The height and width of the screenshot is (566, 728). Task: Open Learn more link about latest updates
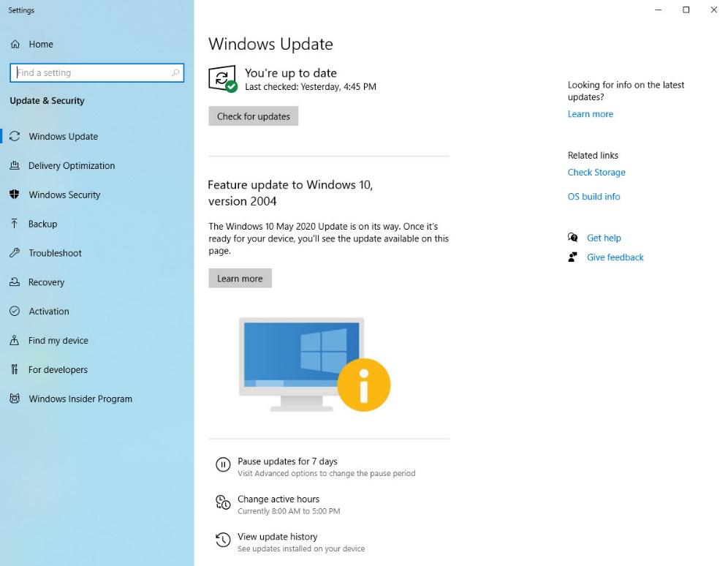pos(591,114)
